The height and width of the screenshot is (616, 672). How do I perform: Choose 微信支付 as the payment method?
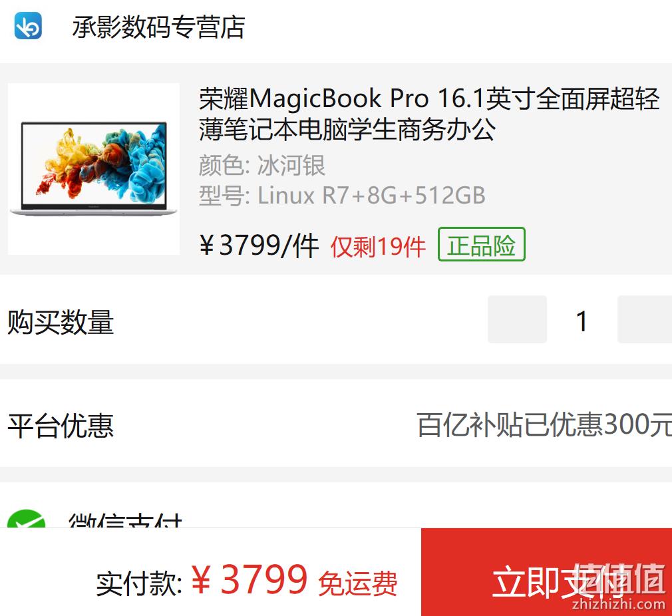point(125,520)
